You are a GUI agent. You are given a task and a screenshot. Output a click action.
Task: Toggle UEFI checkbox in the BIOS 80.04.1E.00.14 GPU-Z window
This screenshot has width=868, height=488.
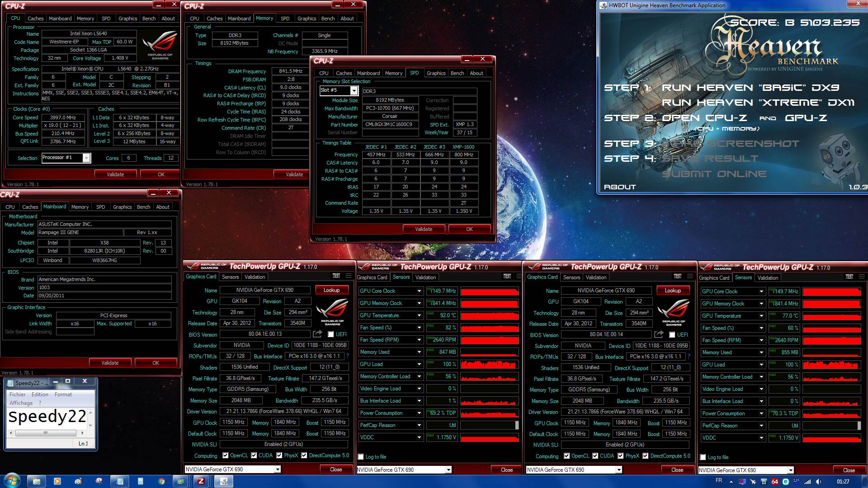[672, 335]
